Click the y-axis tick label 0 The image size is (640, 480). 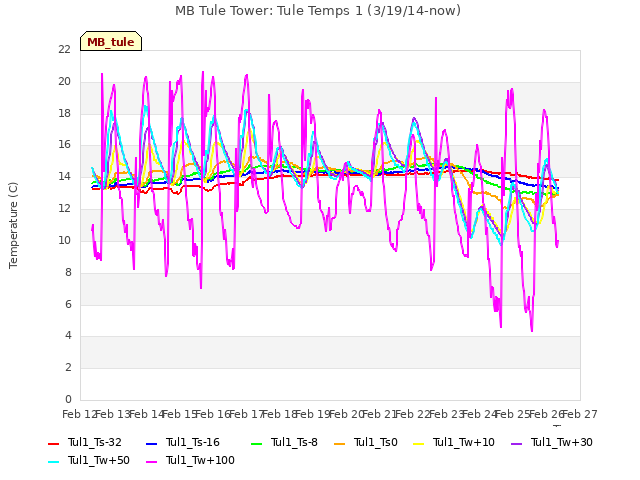point(68,399)
